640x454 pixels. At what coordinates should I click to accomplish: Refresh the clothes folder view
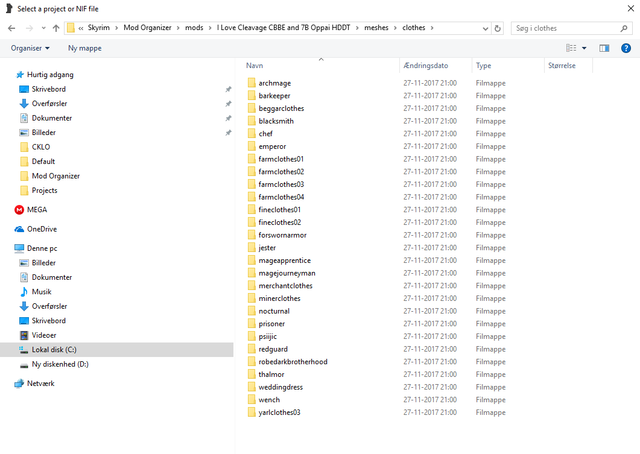click(498, 28)
